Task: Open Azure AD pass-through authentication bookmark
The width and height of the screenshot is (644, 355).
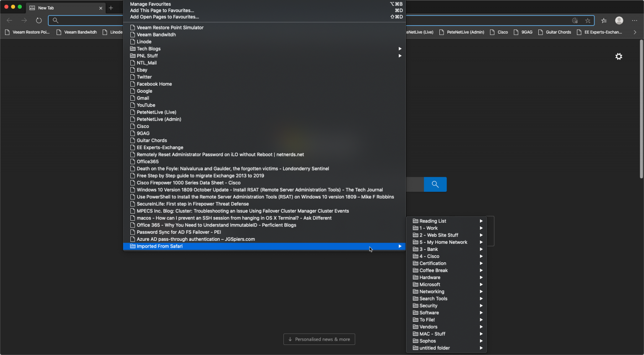Action: coord(264,239)
